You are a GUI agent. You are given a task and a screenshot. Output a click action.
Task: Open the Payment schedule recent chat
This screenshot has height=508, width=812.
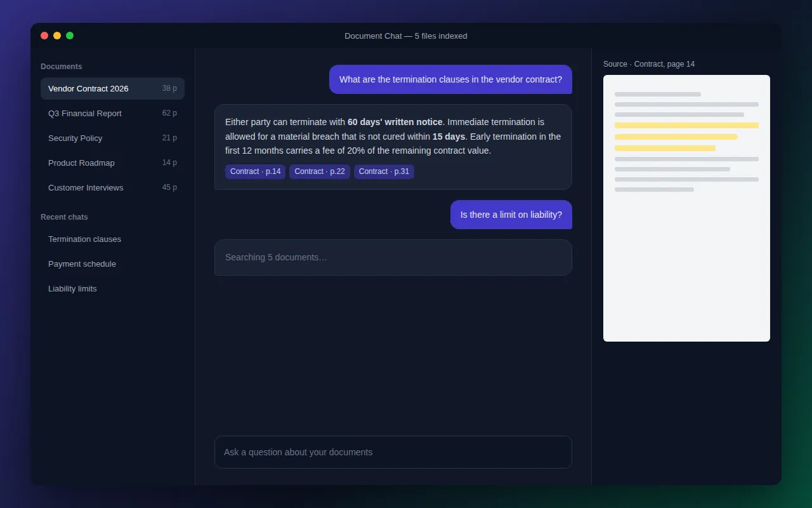[x=112, y=264]
